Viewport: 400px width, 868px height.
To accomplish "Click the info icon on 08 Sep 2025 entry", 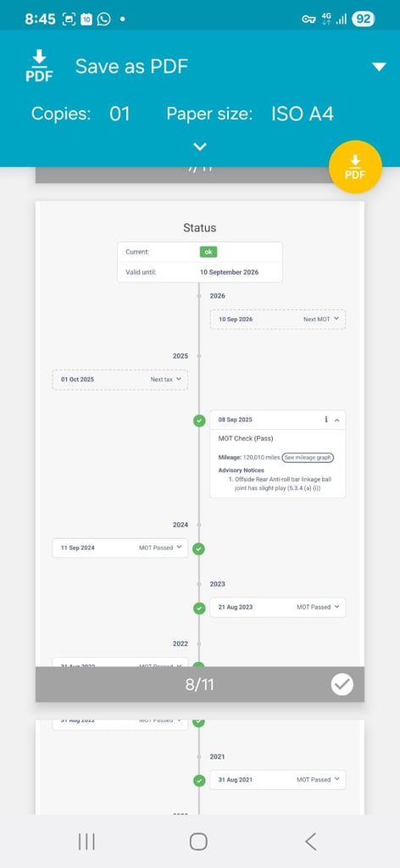I will 326,420.
